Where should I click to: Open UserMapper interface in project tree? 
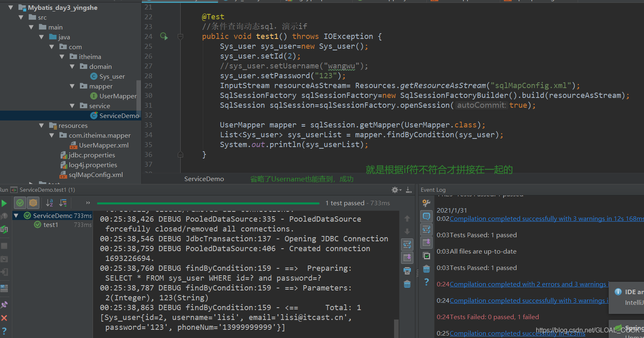click(113, 96)
